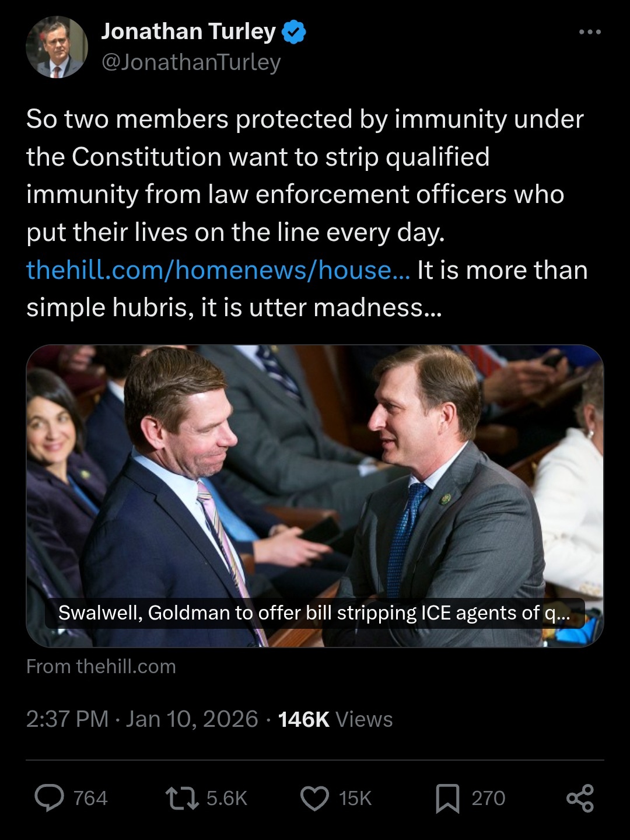Click the 270 bookmarks count
This screenshot has height=840, width=630.
pos(488,798)
